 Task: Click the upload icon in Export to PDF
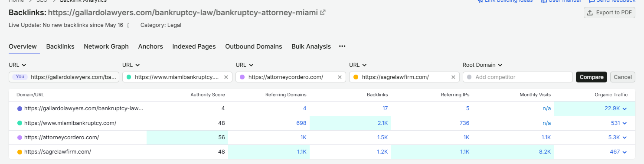click(590, 13)
